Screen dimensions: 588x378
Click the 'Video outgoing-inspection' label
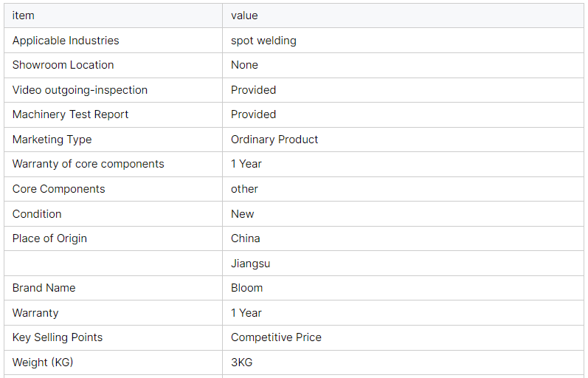[x=80, y=90]
